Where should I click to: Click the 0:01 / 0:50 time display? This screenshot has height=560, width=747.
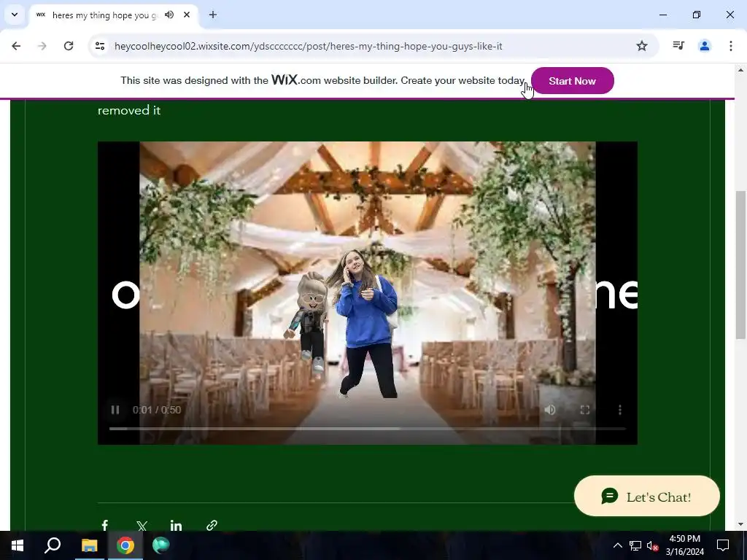pyautogui.click(x=157, y=410)
